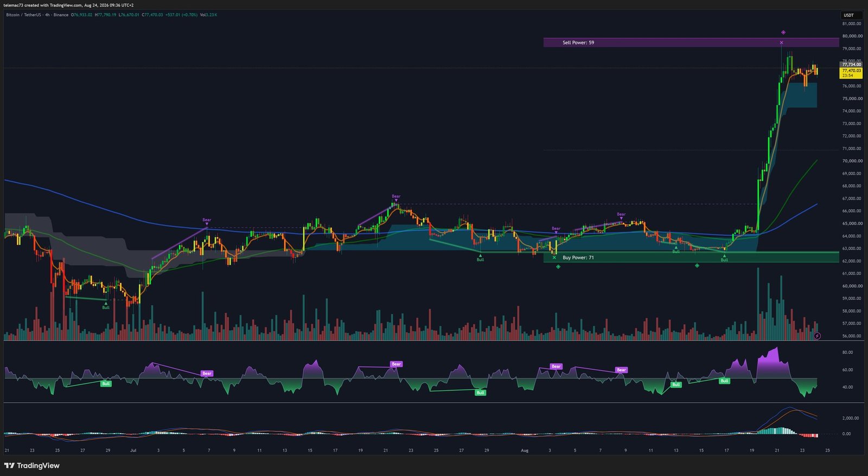Image resolution: width=868 pixels, height=476 pixels.
Task: Click the 80,000.00 price axis label
Action: 852,36
